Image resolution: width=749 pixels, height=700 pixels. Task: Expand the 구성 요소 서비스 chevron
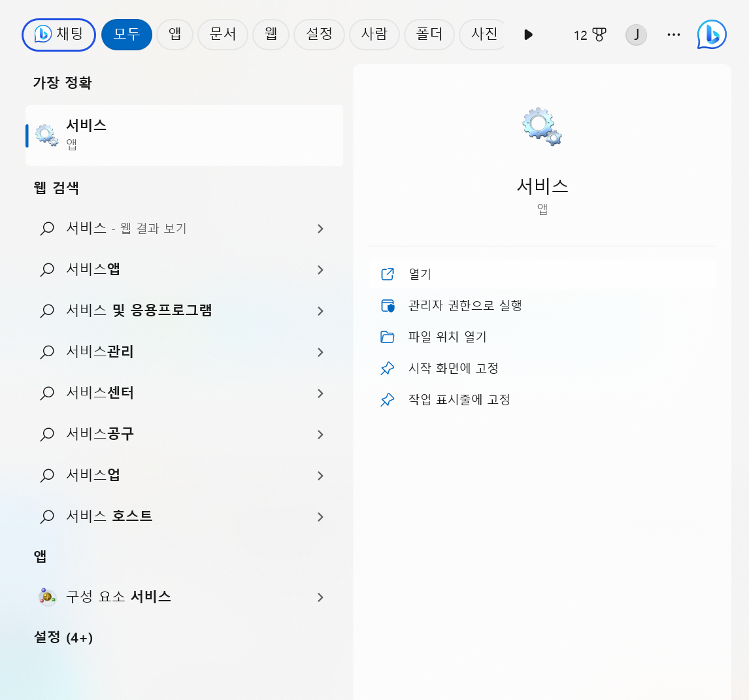[x=320, y=597]
